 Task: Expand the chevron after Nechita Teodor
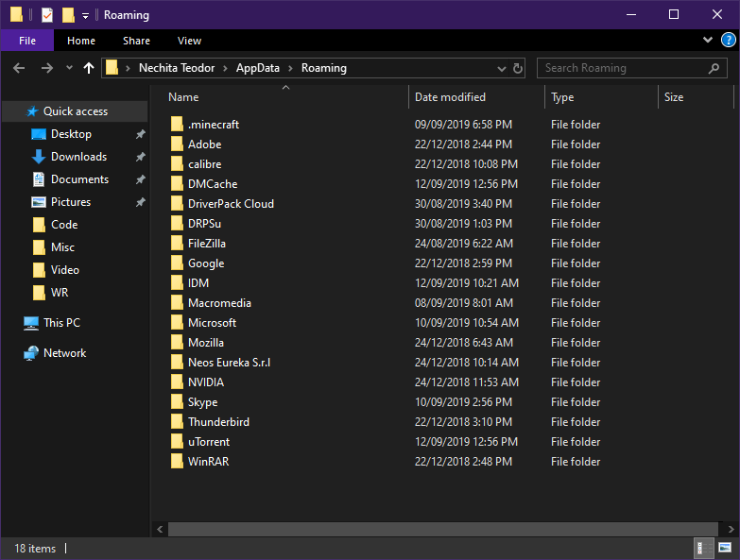pos(226,69)
